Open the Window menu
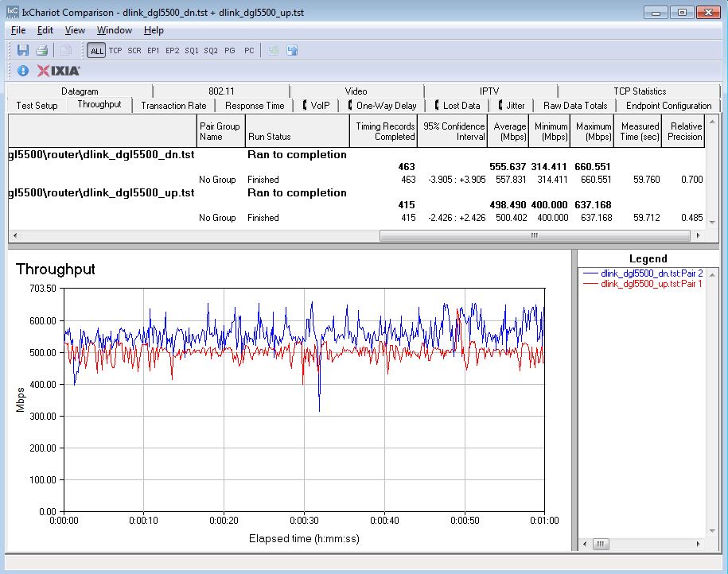Viewport: 728px width, 574px height. [115, 30]
